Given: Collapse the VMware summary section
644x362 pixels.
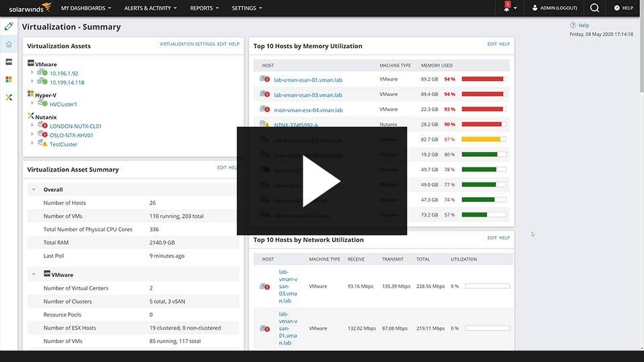Looking at the screenshot, I should pos(34,274).
